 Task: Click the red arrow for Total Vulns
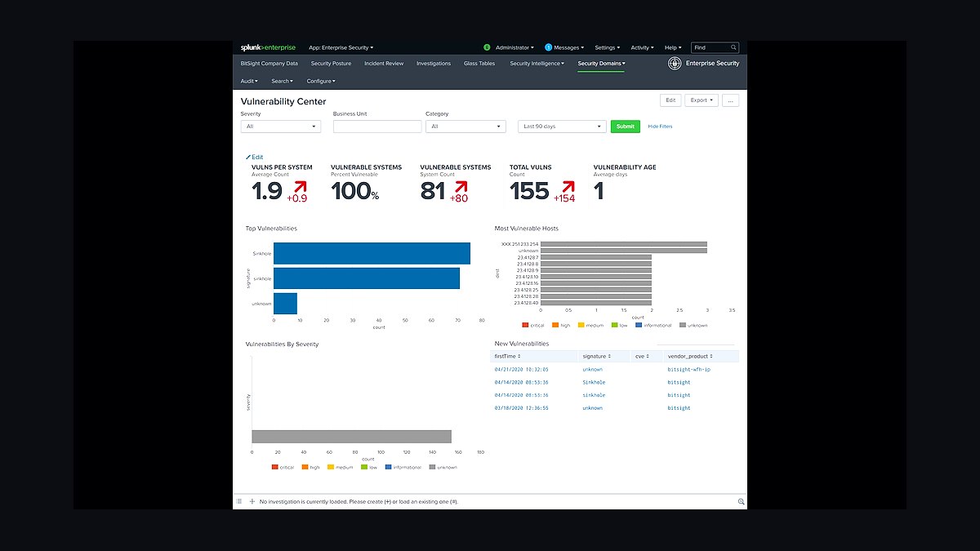point(568,187)
